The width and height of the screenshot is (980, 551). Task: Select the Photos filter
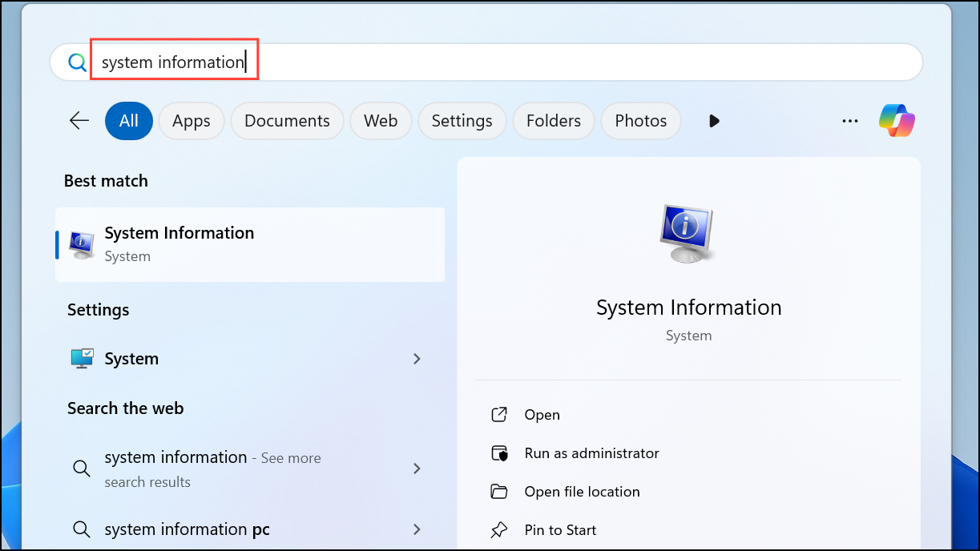tap(640, 120)
